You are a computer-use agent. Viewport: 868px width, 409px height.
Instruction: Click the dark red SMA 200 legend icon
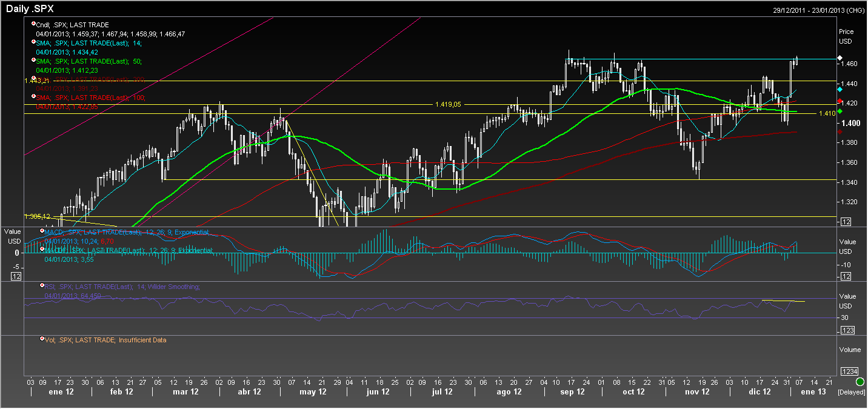click(x=33, y=78)
